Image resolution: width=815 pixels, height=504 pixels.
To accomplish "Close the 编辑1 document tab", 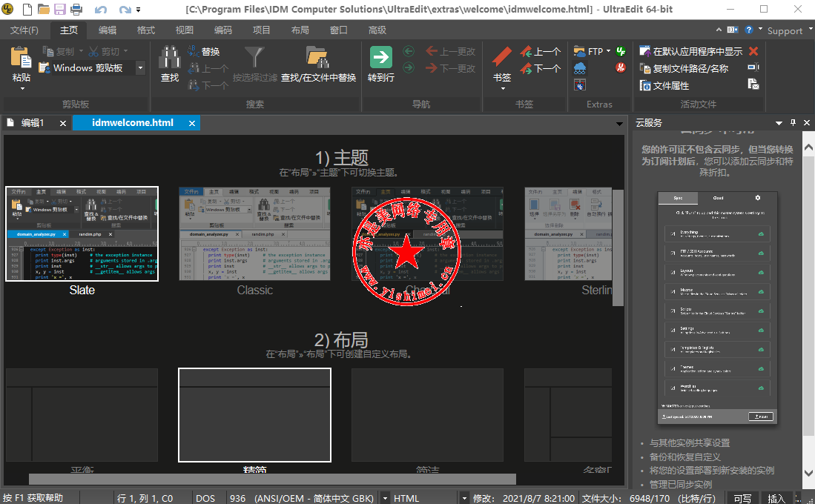I will [63, 123].
